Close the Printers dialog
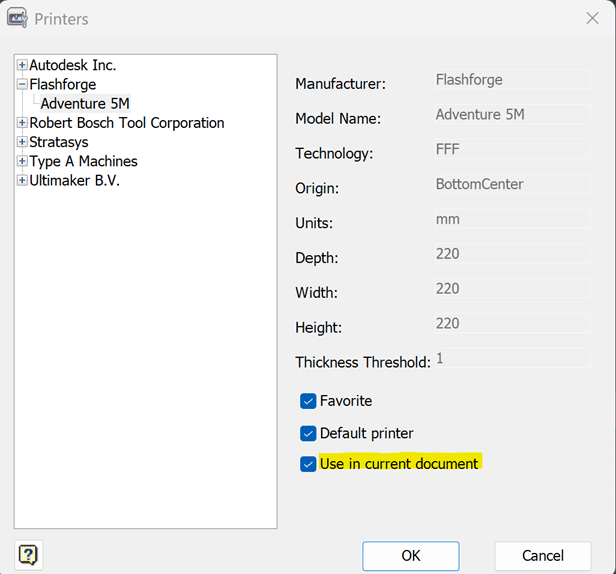Screen dimensions: 616x574 (592, 18)
